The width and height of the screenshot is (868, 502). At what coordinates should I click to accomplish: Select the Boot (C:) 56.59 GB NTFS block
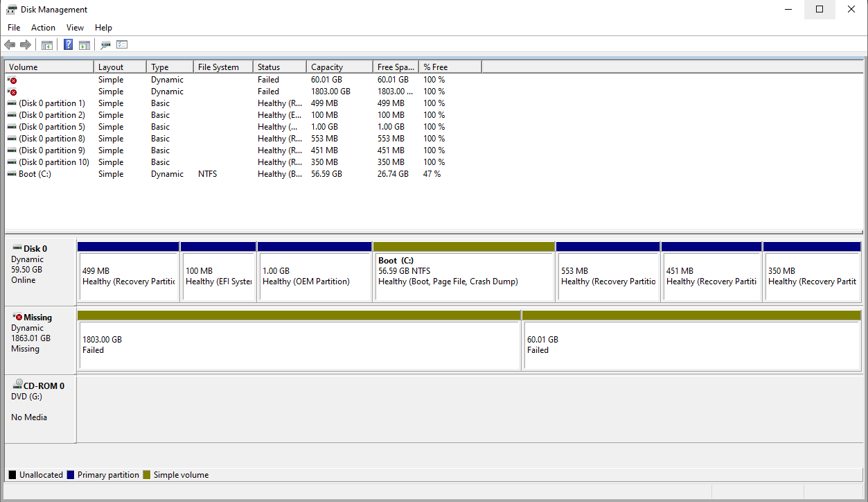(464, 271)
